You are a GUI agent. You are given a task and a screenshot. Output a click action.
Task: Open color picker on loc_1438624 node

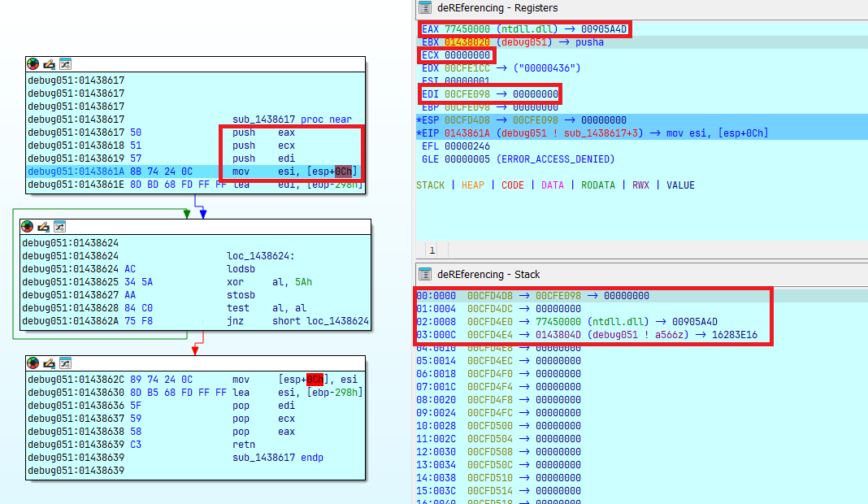[x=28, y=226]
